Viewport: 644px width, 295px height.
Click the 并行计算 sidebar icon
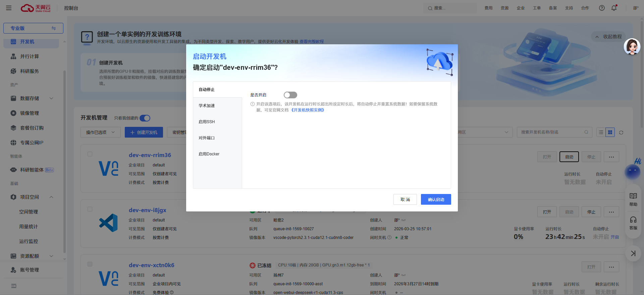[13, 56]
